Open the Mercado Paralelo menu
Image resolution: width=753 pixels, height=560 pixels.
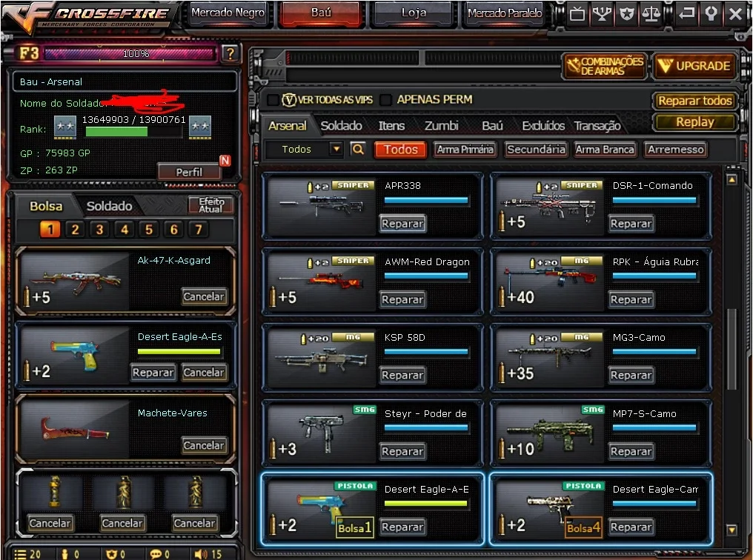(x=505, y=13)
